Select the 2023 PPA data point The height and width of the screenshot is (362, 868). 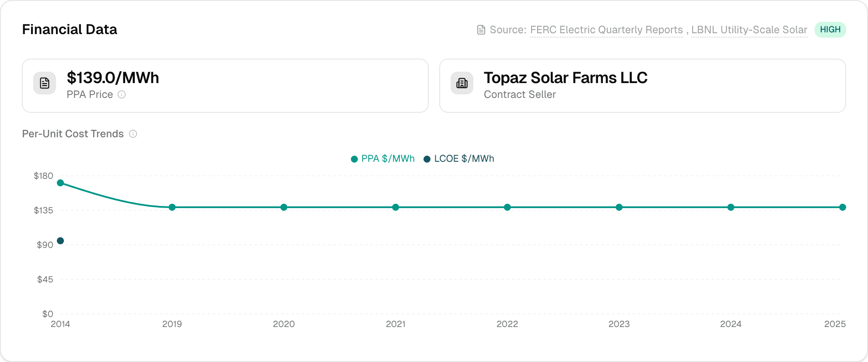click(x=619, y=207)
